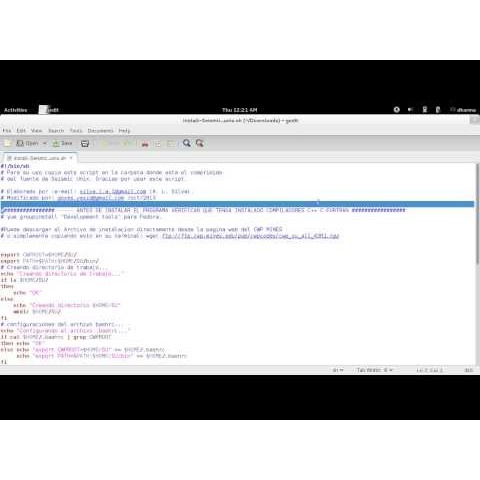Open Find and Replace toolbar icon

point(200,143)
